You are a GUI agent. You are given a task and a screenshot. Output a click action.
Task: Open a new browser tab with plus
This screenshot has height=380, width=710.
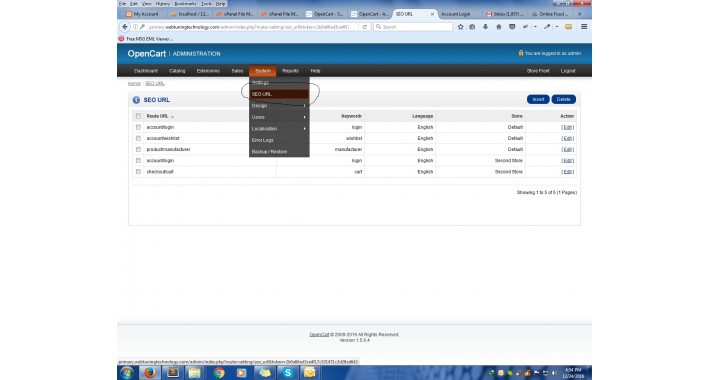(x=579, y=14)
